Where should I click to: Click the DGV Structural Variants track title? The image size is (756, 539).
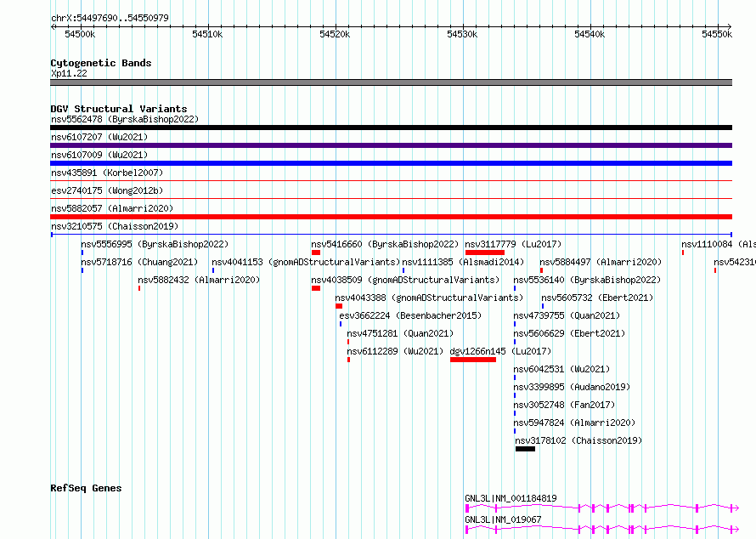[119, 109]
